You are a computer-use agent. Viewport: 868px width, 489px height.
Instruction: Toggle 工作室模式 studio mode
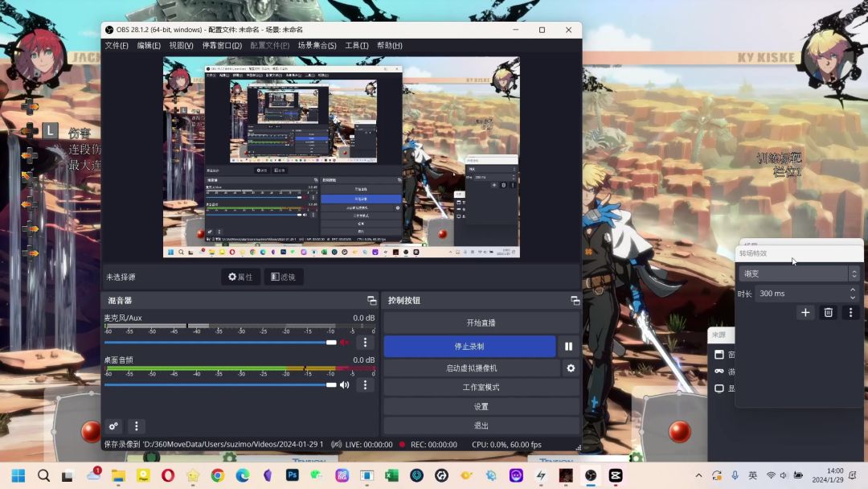(481, 387)
